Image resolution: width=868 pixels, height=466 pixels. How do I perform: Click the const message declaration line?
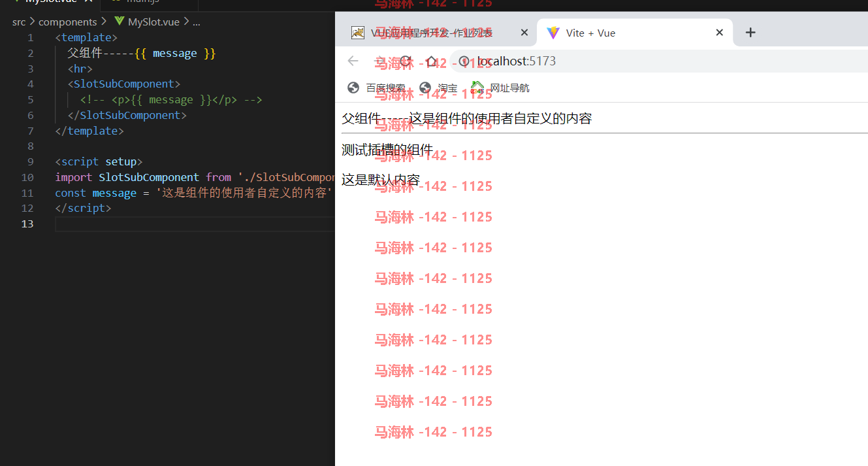pos(194,193)
